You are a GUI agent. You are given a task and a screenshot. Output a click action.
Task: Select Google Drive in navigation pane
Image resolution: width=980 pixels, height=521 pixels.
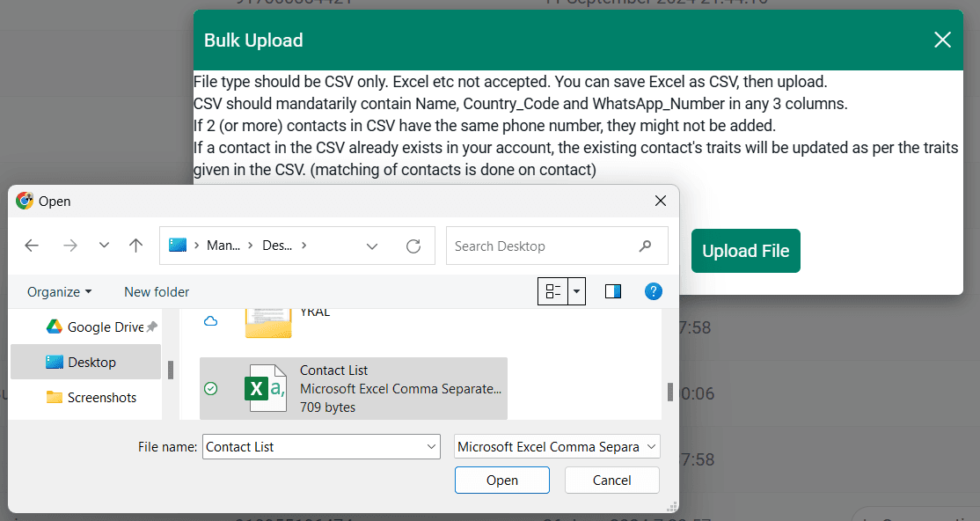pyautogui.click(x=105, y=327)
